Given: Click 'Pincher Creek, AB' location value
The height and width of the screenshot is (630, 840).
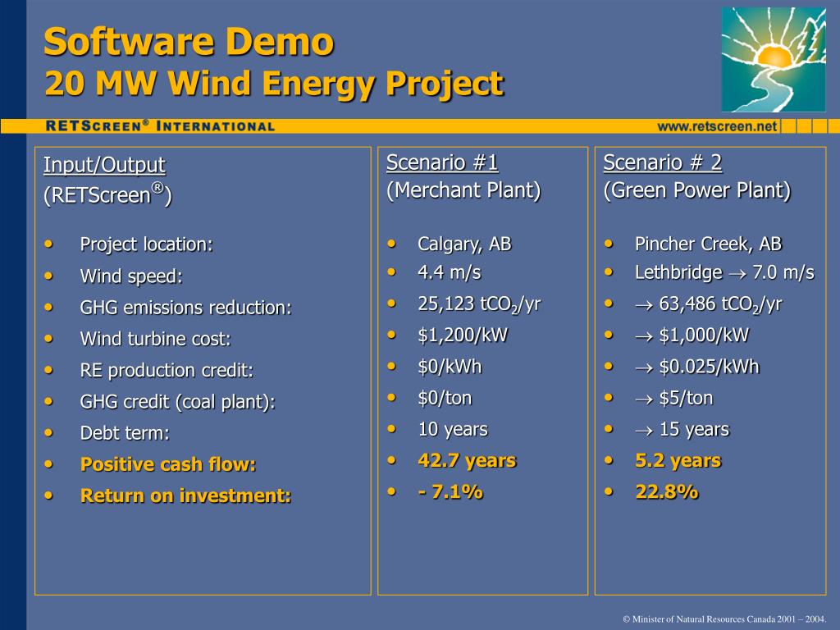Looking at the screenshot, I should click(708, 244).
